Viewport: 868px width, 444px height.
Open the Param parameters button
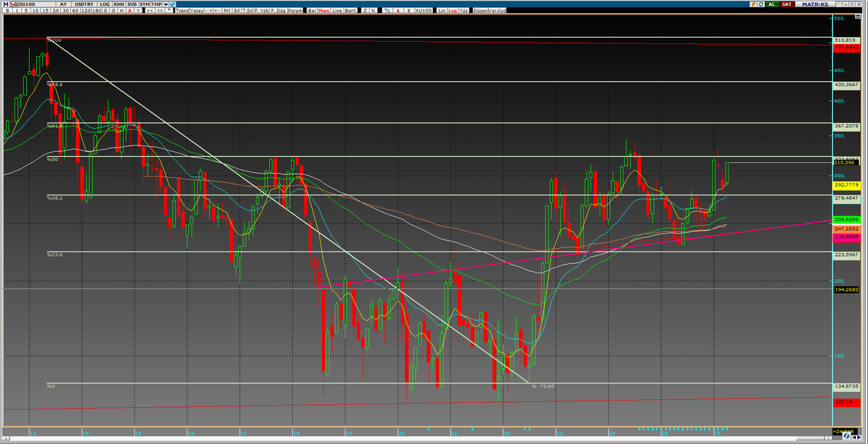[x=294, y=11]
